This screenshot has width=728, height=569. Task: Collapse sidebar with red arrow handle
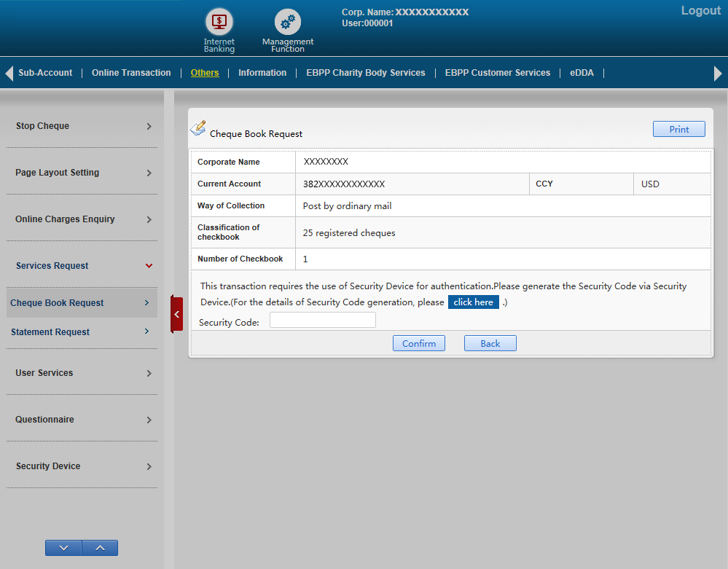coord(176,314)
